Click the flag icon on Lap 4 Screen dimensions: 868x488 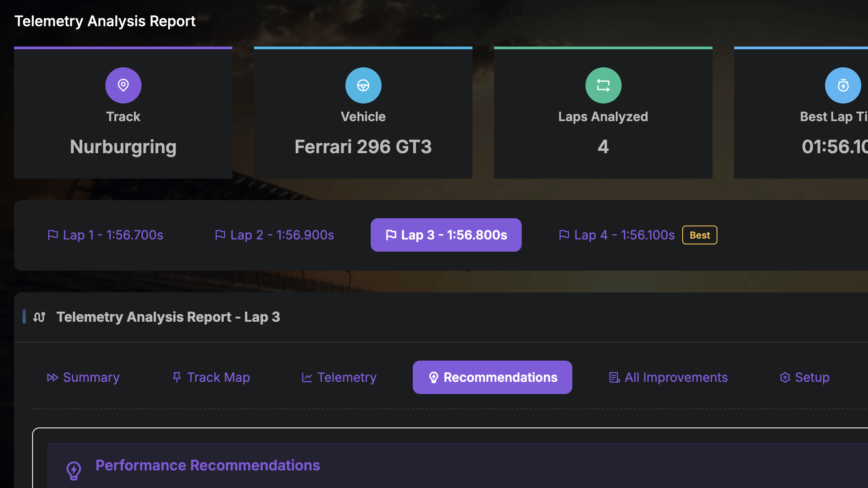pyautogui.click(x=564, y=235)
